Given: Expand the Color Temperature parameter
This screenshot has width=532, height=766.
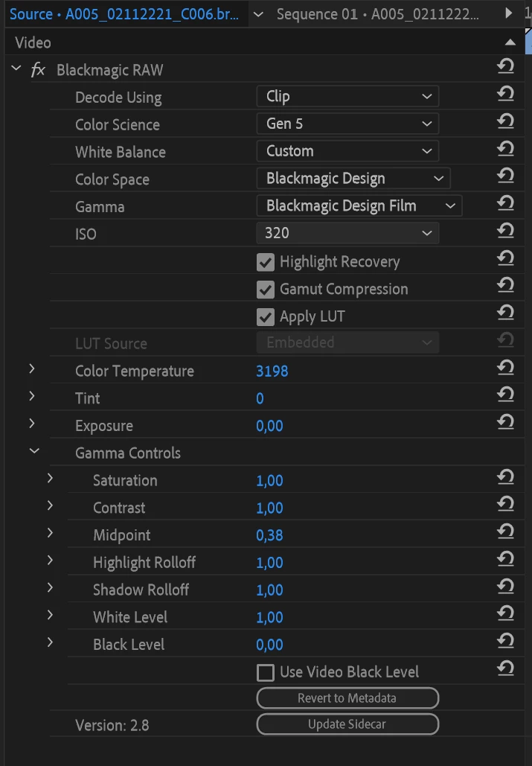Looking at the screenshot, I should coord(32,368).
